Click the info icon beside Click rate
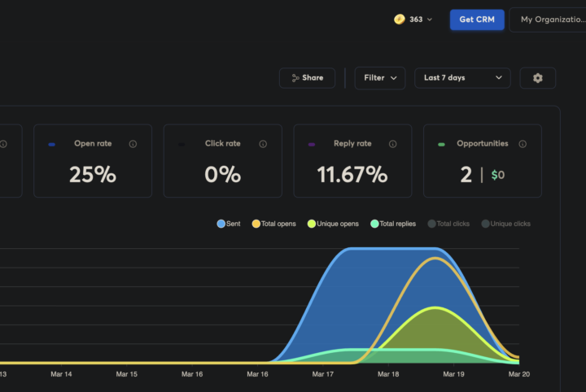This screenshot has height=392, width=586. (x=263, y=144)
